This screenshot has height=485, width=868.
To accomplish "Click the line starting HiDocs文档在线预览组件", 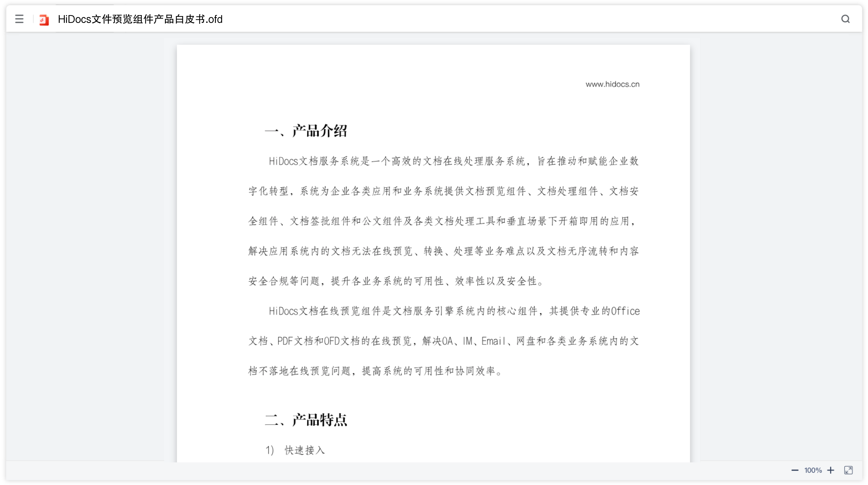I will pyautogui.click(x=454, y=311).
